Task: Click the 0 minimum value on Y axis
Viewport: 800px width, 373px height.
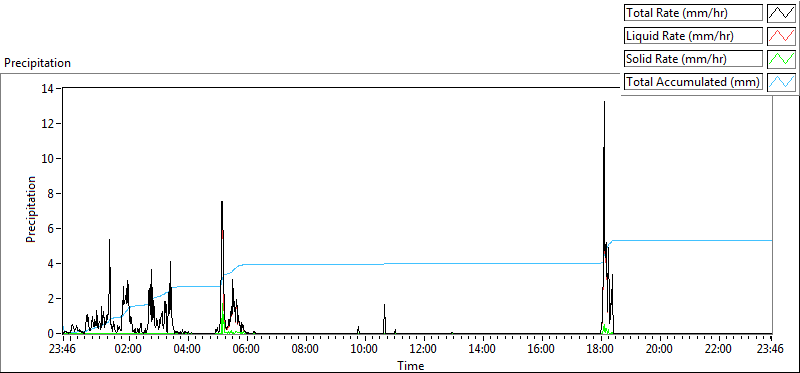Action: [x=52, y=334]
